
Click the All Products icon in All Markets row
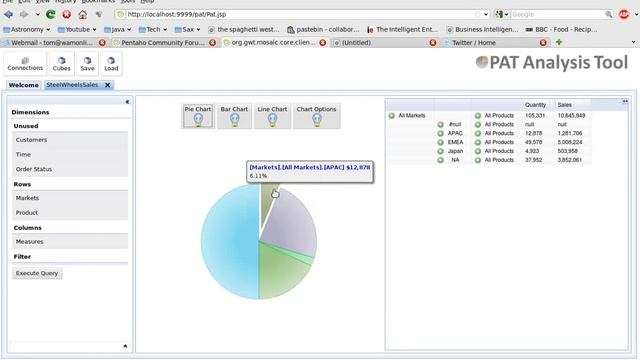pyautogui.click(x=478, y=116)
